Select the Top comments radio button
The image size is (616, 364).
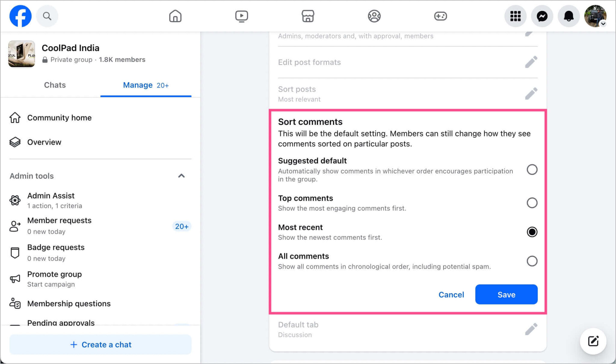pyautogui.click(x=532, y=203)
